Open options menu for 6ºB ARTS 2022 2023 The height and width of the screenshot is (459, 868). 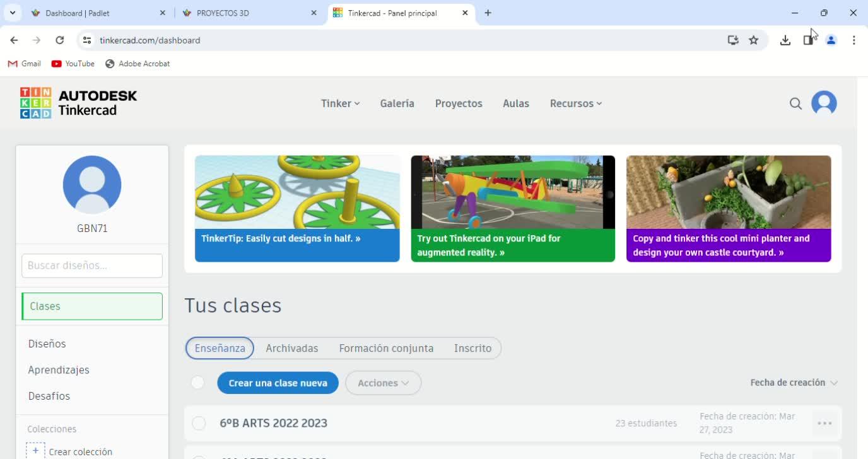(x=824, y=423)
